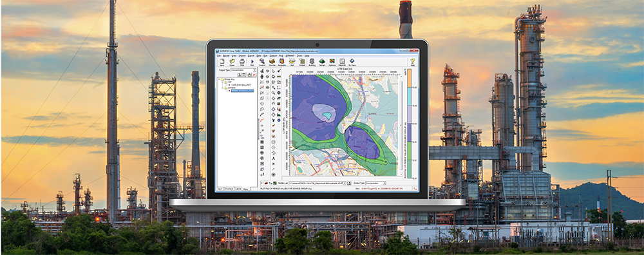Click the Print toolbar icon

click(x=242, y=61)
